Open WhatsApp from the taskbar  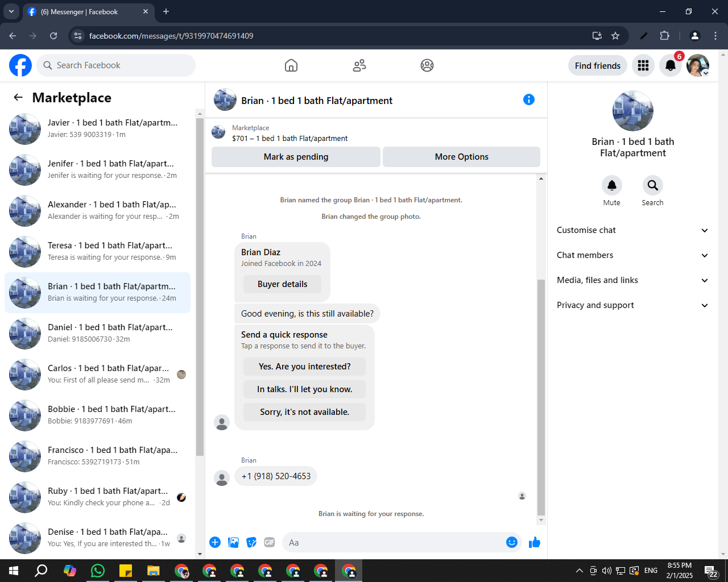click(98, 571)
